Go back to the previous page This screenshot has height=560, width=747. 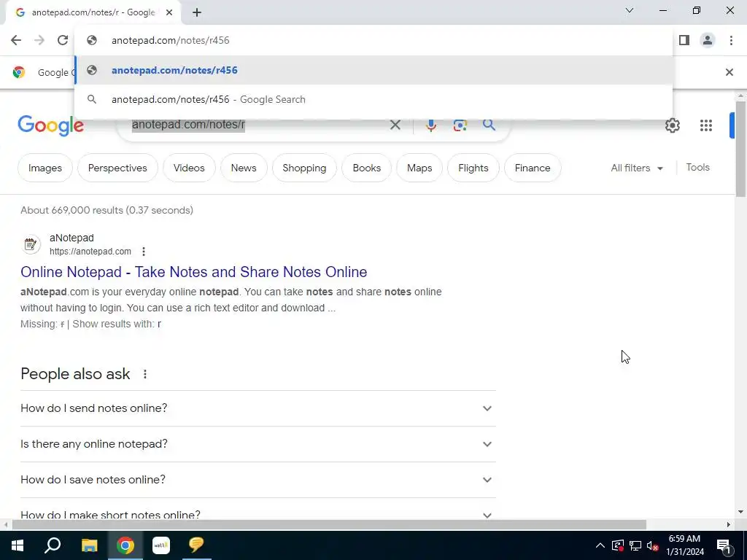[16, 40]
